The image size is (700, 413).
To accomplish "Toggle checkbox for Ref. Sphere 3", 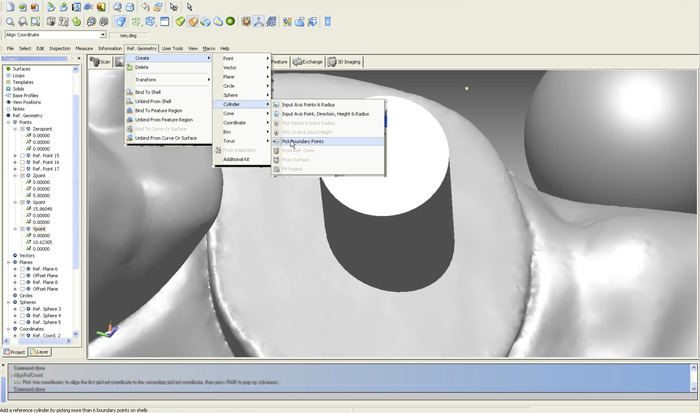I will [x=23, y=309].
